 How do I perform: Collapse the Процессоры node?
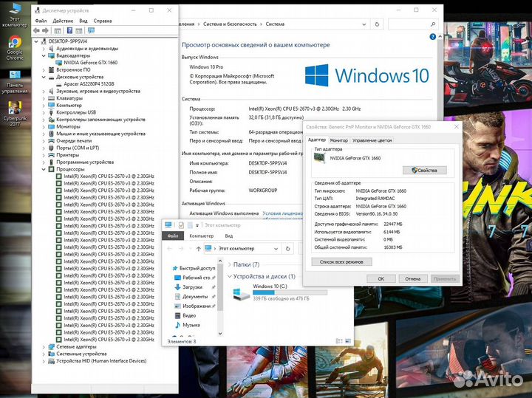tap(44, 169)
